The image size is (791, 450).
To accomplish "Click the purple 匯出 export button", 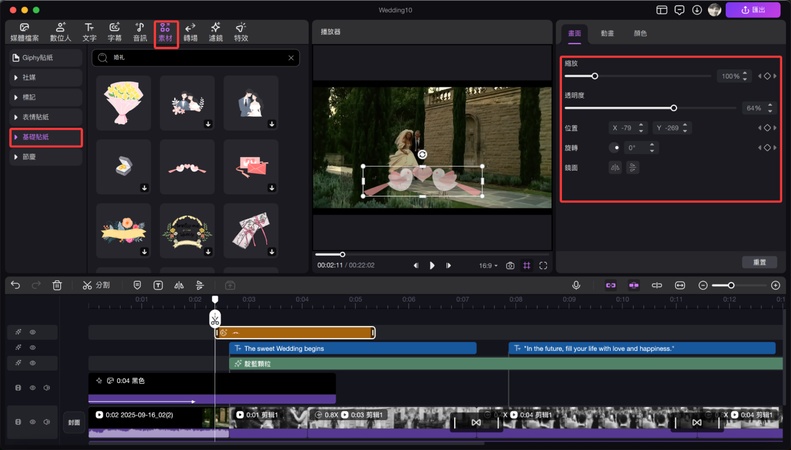I will (752, 10).
